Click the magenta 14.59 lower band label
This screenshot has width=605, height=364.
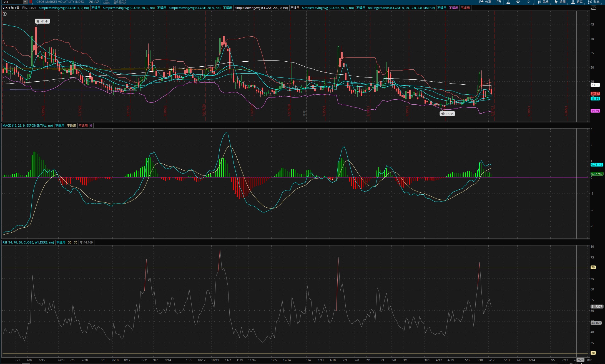point(595,111)
